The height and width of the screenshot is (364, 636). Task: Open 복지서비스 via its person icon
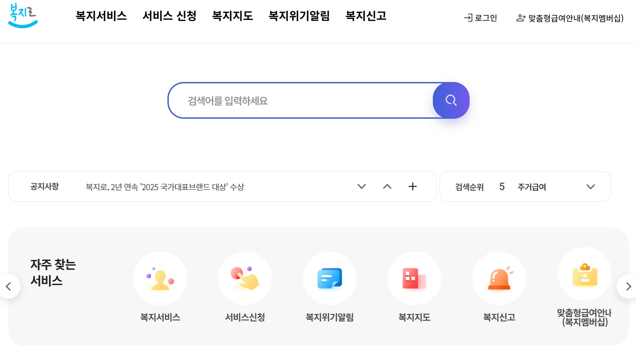click(x=160, y=278)
